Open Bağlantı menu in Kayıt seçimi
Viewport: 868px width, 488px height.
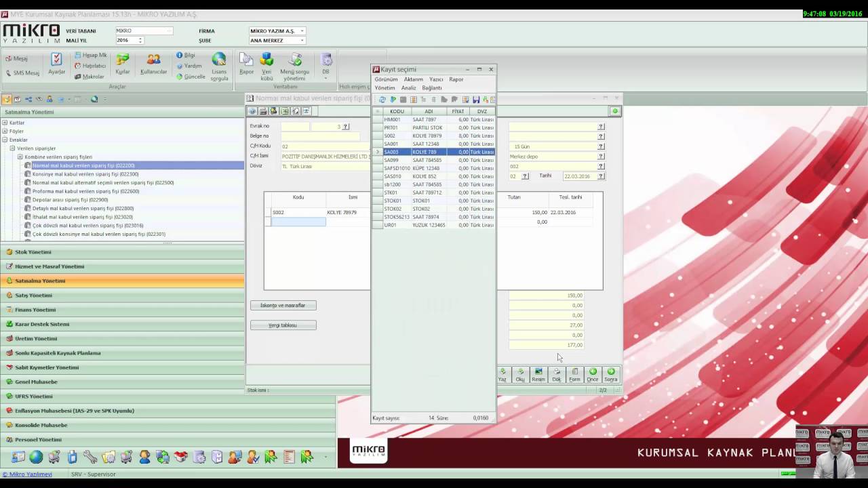(x=432, y=88)
